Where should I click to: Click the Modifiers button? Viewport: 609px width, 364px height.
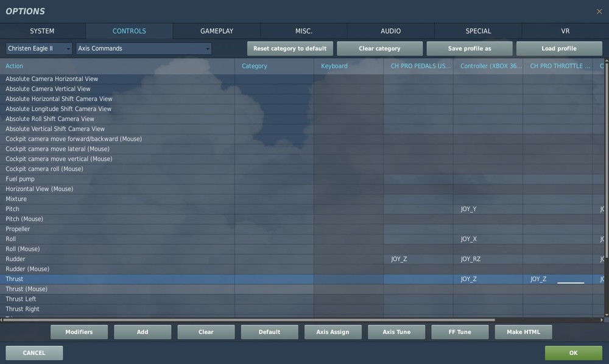click(79, 332)
